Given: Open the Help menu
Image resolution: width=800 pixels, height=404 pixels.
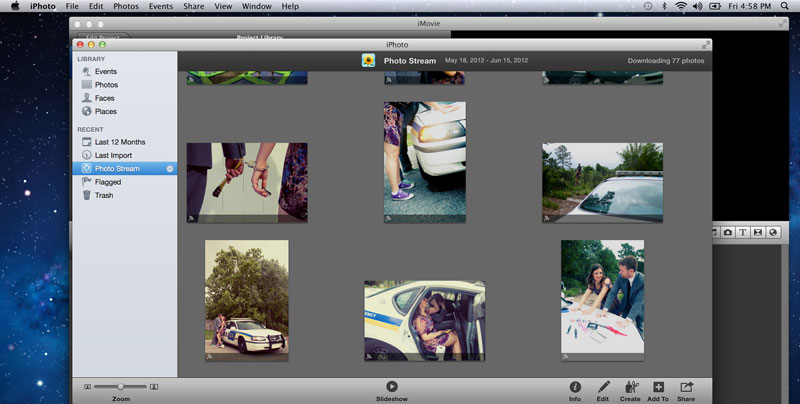Looking at the screenshot, I should tap(290, 6).
